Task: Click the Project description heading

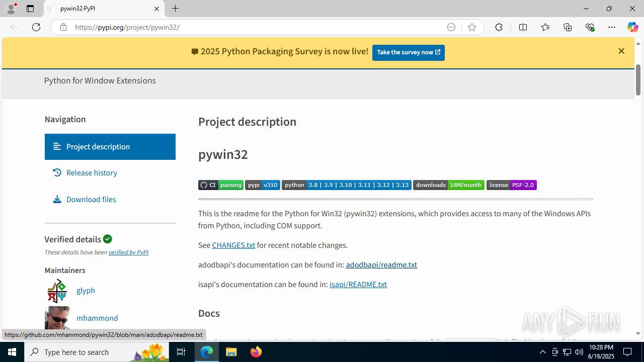Action: pos(247,122)
